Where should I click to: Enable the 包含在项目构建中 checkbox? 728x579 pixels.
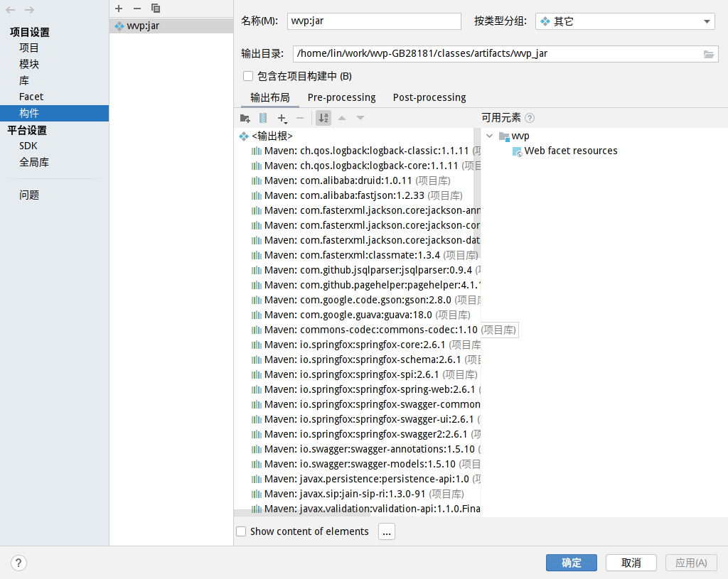coord(248,76)
